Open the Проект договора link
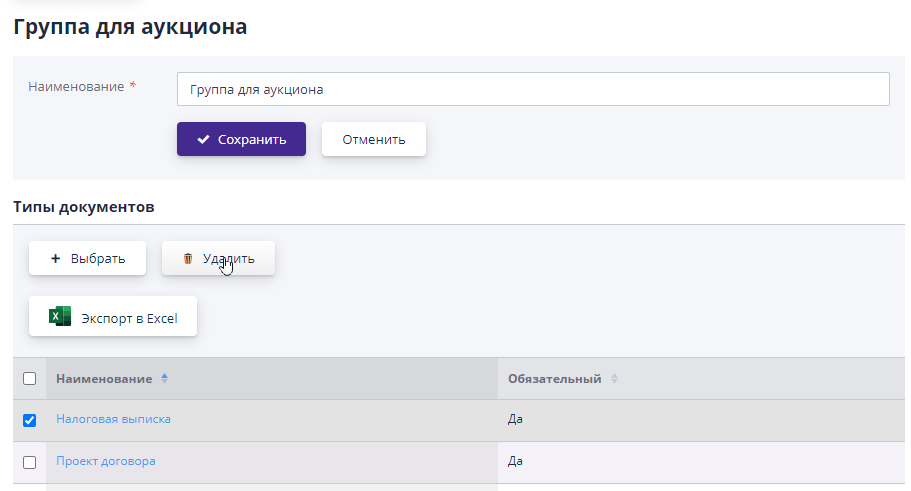The image size is (911, 491). [x=106, y=461]
